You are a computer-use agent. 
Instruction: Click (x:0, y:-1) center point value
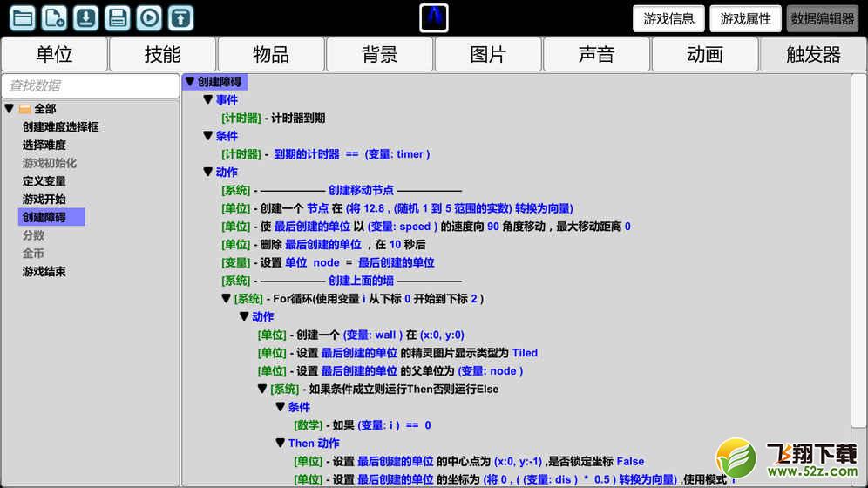click(x=518, y=462)
